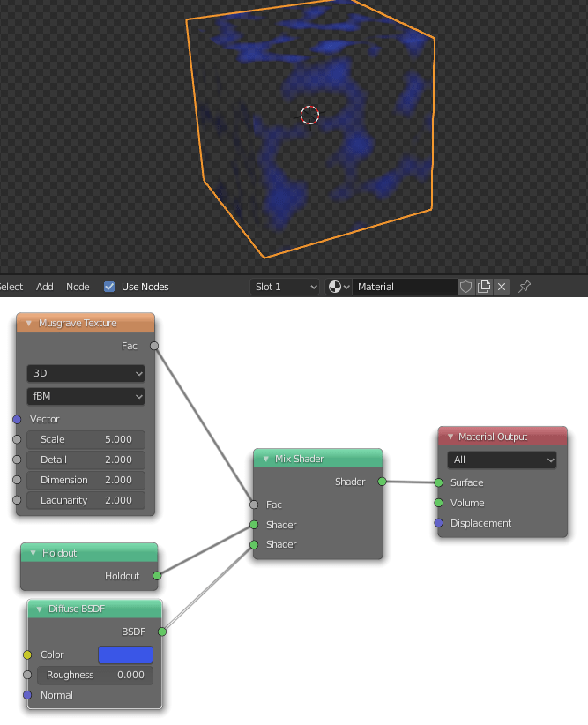Unlink material with the X icon

click(x=502, y=287)
